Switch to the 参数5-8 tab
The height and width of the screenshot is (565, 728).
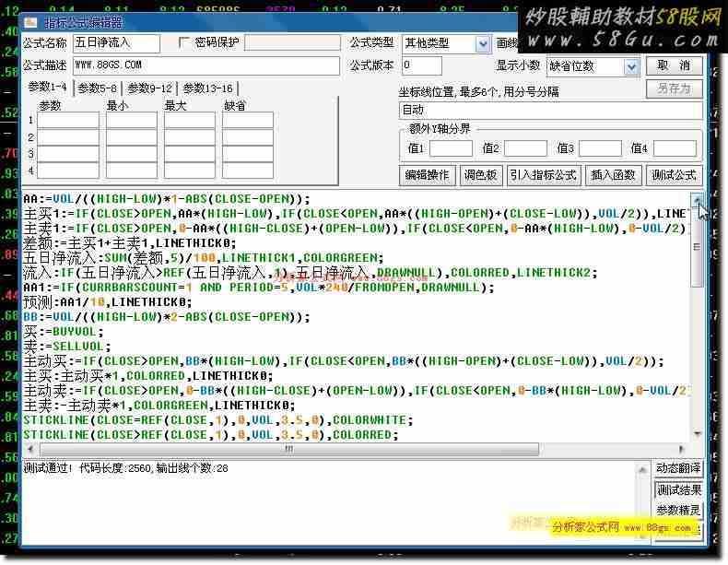pyautogui.click(x=97, y=88)
